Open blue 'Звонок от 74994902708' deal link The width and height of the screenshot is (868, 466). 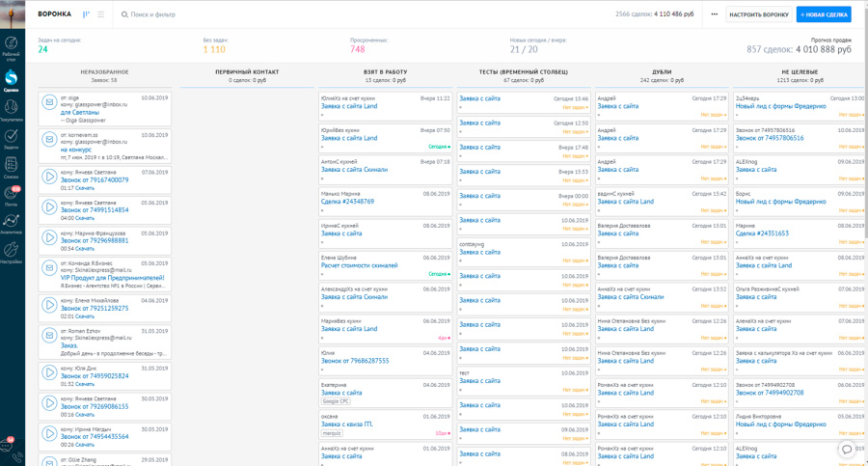pos(770,393)
